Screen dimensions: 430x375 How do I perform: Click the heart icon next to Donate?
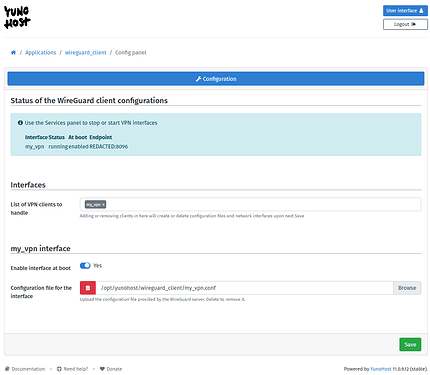[x=102, y=369]
